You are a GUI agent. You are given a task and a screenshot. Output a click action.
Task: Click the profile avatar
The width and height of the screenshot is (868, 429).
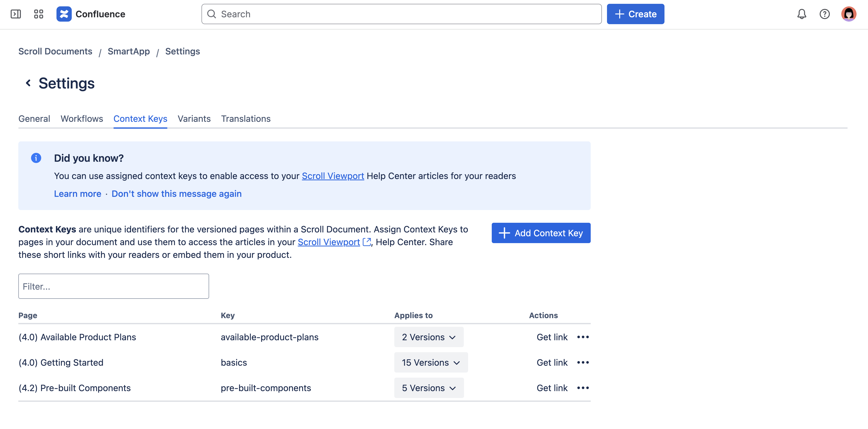pos(849,14)
